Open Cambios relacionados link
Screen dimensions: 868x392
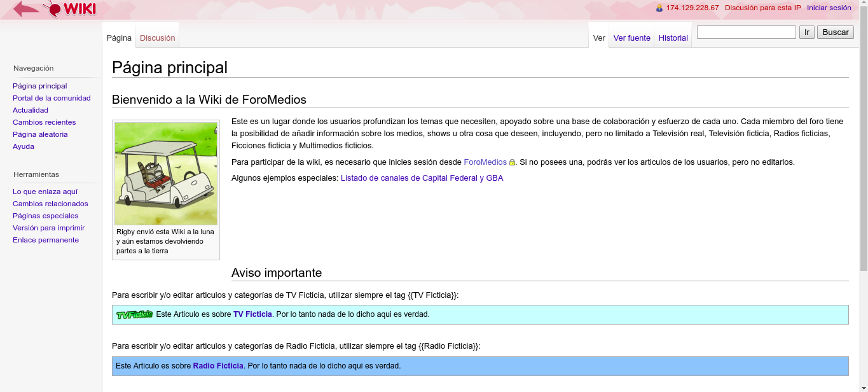(50, 204)
